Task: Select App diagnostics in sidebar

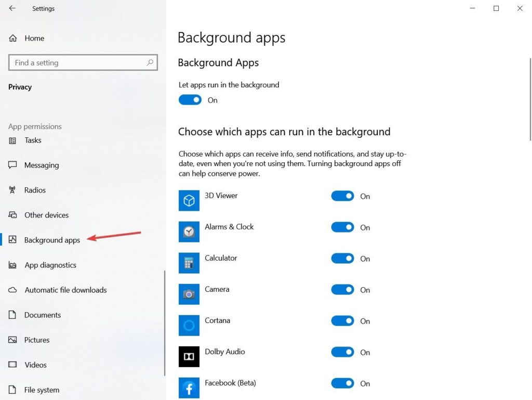Action: (x=50, y=265)
